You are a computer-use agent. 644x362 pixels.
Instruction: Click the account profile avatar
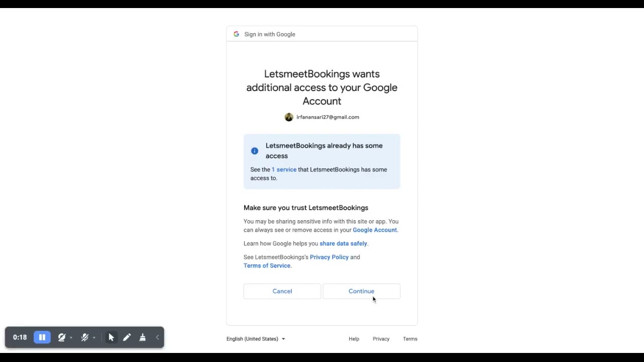[x=289, y=117]
